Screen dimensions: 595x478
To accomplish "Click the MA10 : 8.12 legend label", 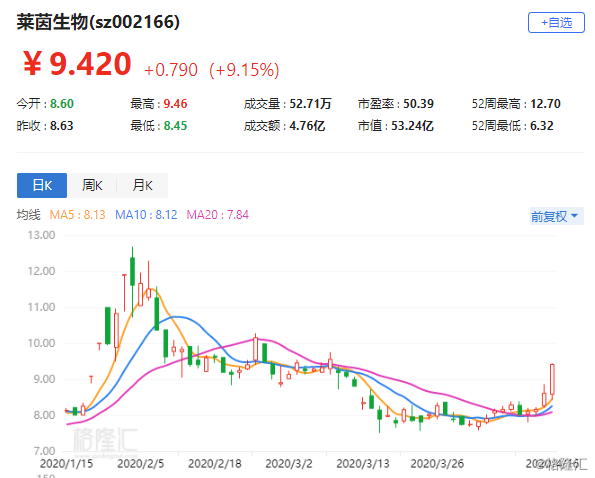I will 146,215.
